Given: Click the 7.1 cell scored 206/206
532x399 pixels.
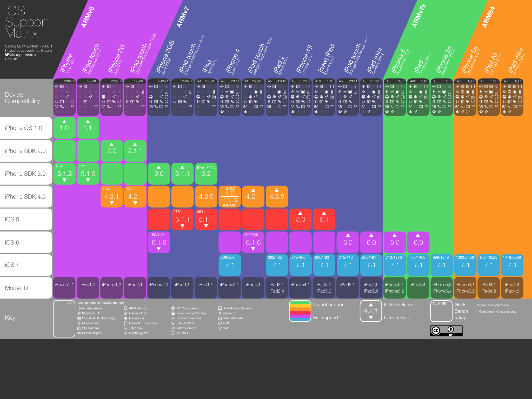Looking at the screenshot, I should 230,265.
